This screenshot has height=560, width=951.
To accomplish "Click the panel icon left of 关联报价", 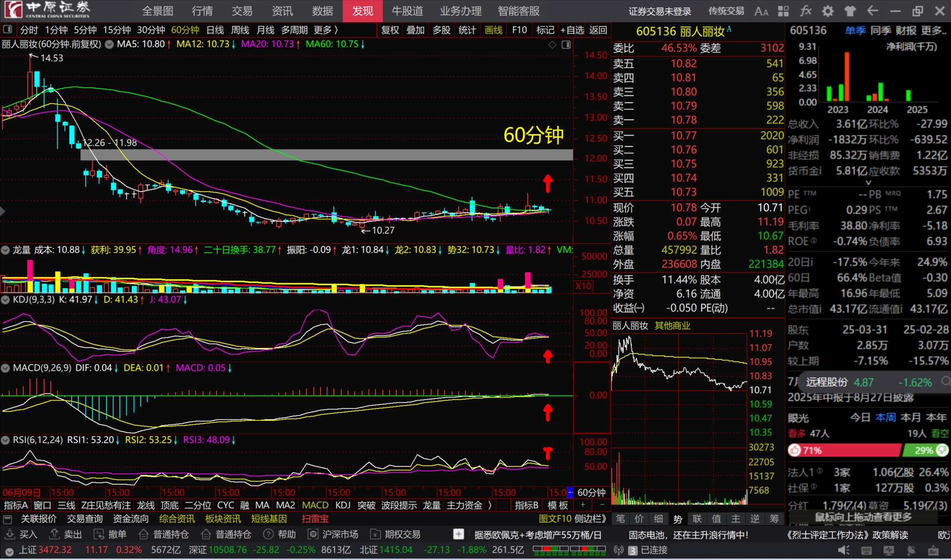I will click(x=7, y=519).
